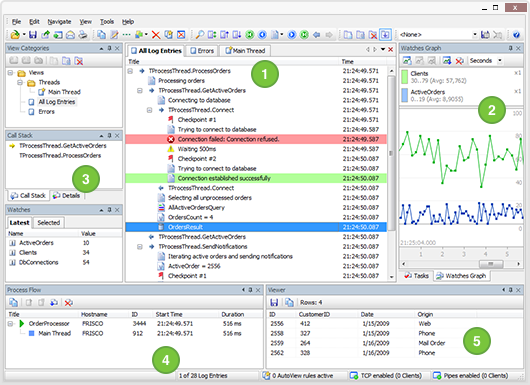
Task: Select the Connection failed log entry
Action: (256, 139)
